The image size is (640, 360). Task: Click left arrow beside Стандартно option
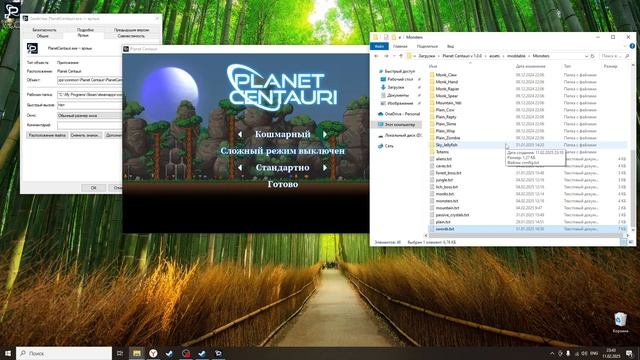(240, 167)
